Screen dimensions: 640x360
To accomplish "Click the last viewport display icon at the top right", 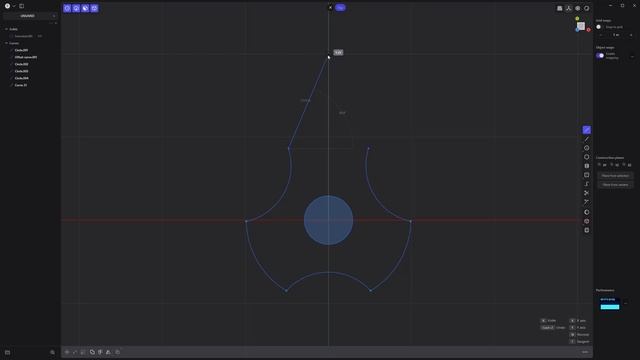I will [x=587, y=8].
